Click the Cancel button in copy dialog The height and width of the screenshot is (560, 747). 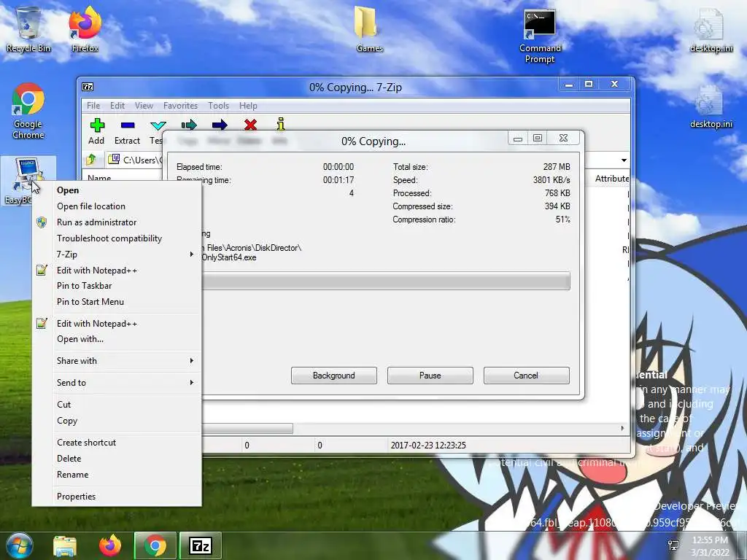click(x=527, y=376)
